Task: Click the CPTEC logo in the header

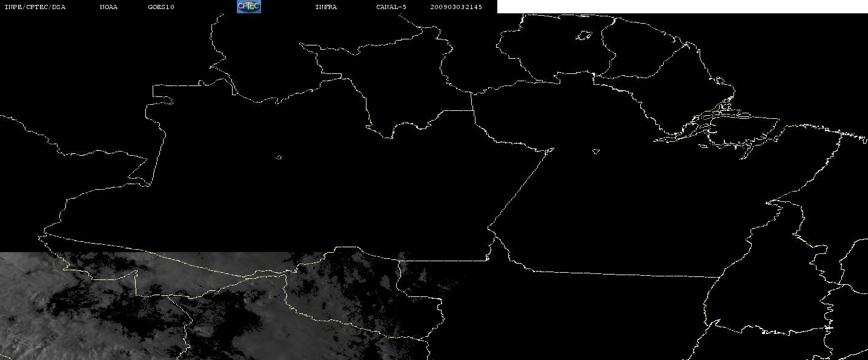Action: click(248, 7)
